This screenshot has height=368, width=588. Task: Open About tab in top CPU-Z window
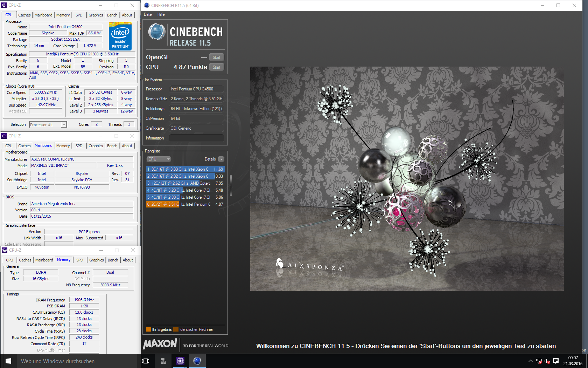coord(127,15)
